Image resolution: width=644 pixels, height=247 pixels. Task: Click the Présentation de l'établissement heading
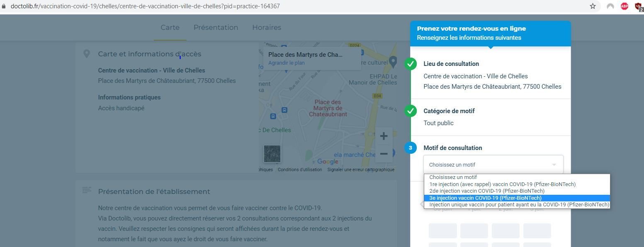click(154, 191)
